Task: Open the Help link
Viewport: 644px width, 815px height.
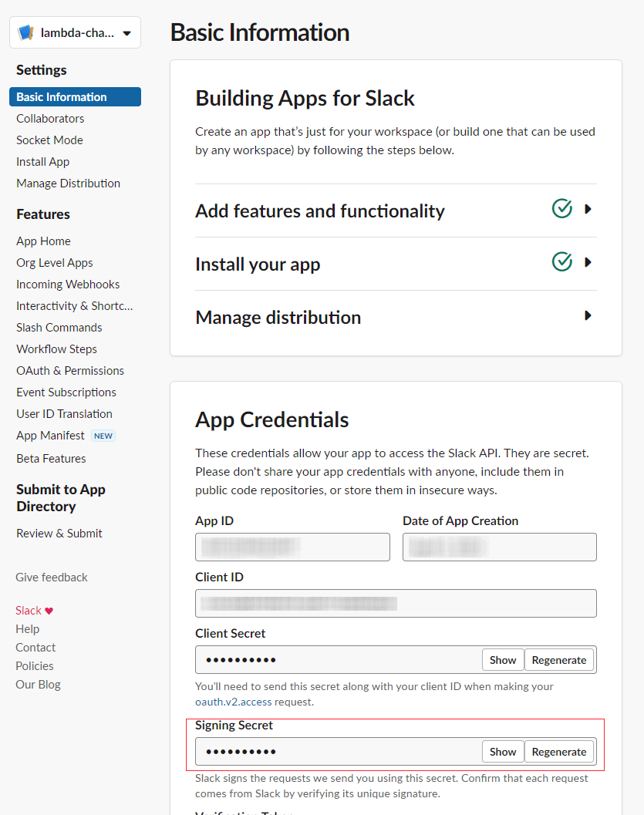Action: 28,629
